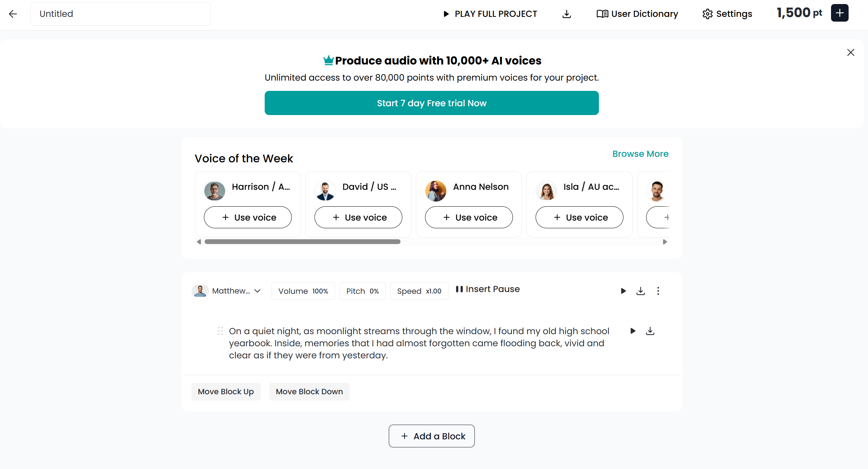Open the Speed x1.00 control
Screen dimensions: 868x469
click(419, 291)
